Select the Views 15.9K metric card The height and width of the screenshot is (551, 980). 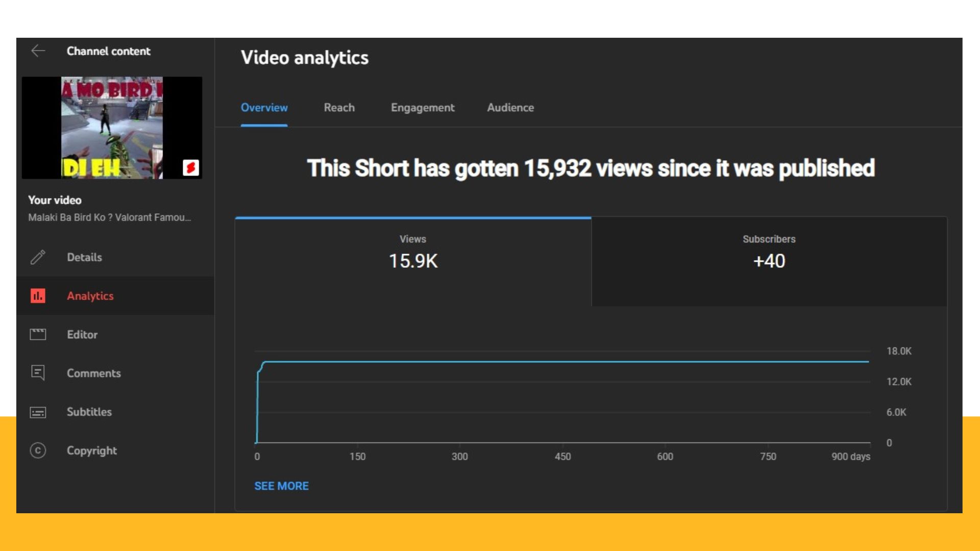click(412, 260)
